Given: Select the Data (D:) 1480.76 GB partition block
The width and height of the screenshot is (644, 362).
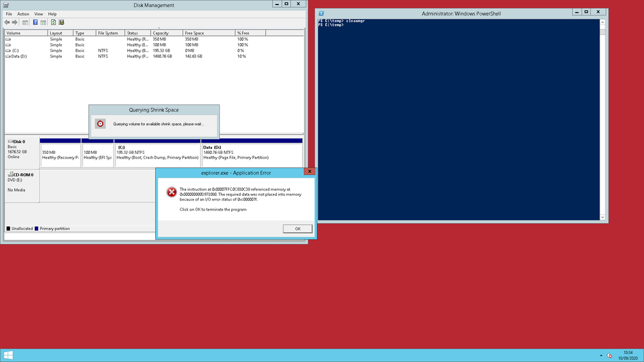Looking at the screenshot, I should 252,153.
